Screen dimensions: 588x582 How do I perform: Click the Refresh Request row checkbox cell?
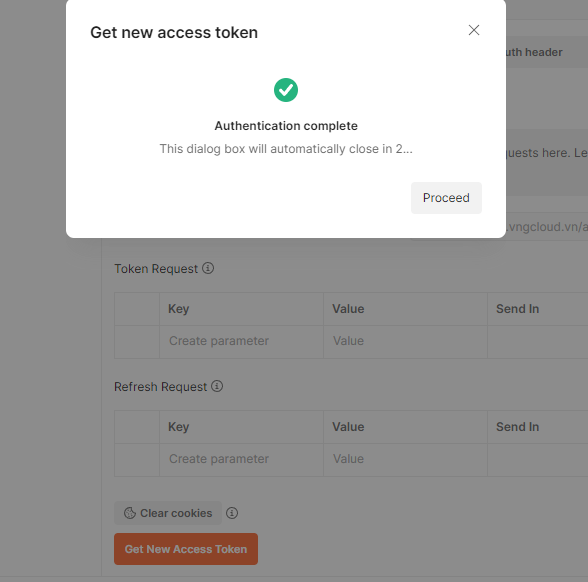click(x=137, y=459)
